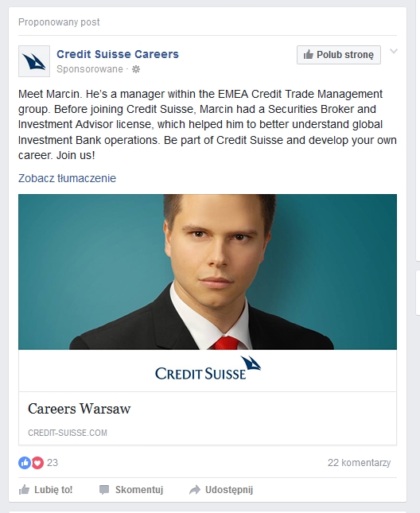The image size is (420, 513).
Task: Click the Credit Suisse banner logo
Action: tap(208, 368)
